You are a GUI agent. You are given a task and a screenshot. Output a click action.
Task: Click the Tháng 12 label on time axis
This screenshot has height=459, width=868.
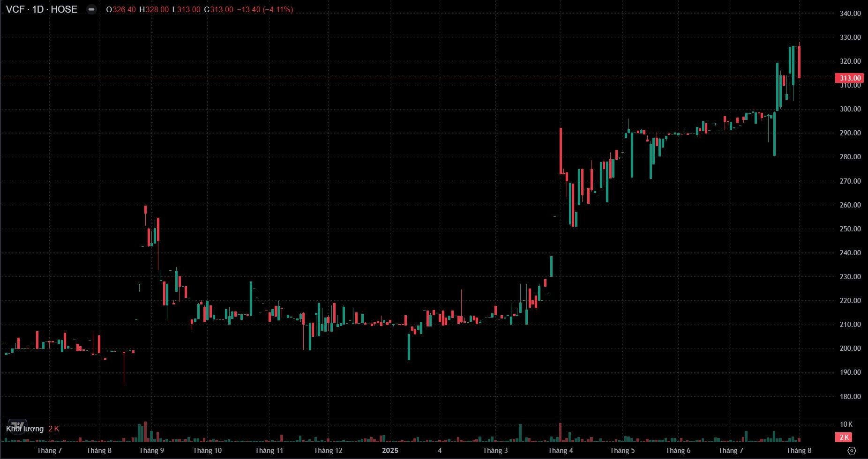coord(328,451)
